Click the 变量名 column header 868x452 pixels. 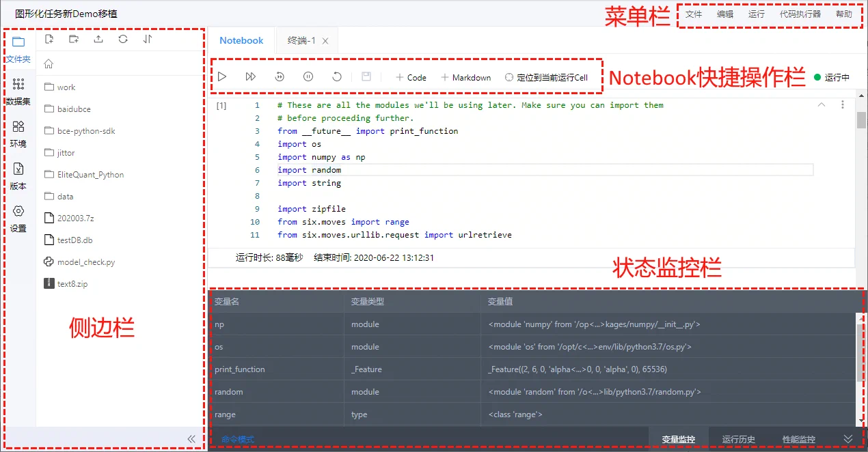[x=226, y=301]
